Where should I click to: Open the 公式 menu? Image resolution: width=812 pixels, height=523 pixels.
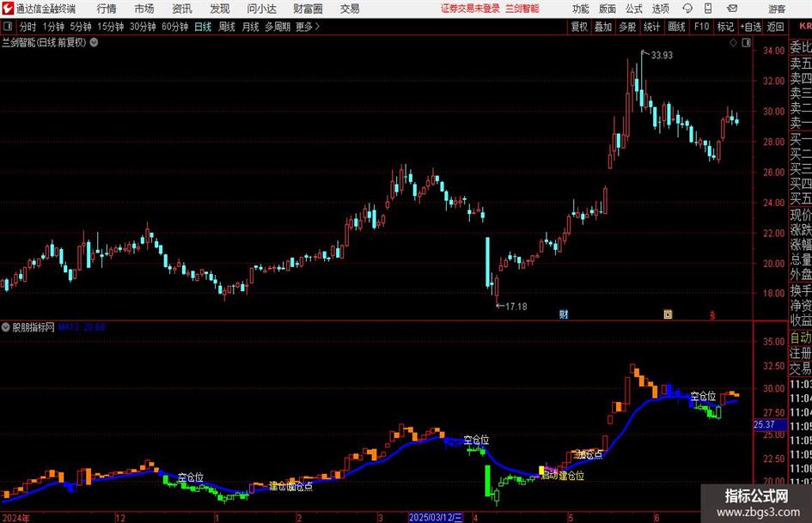(x=633, y=9)
